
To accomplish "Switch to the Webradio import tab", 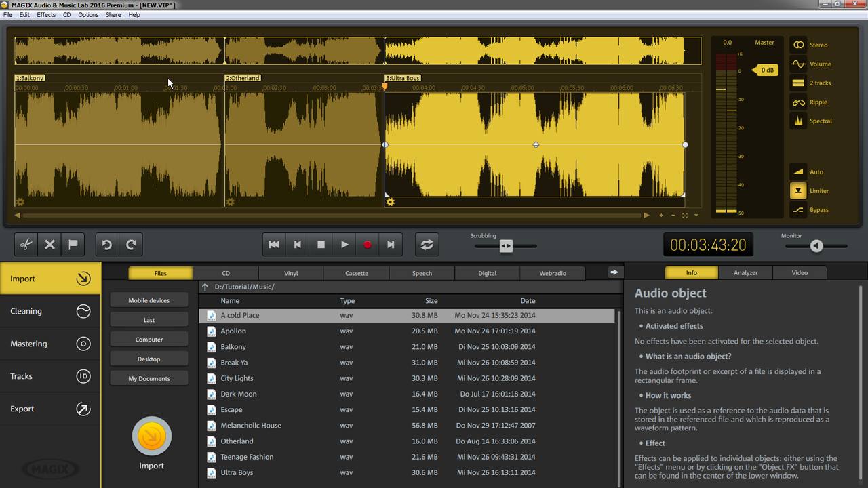I will click(553, 273).
